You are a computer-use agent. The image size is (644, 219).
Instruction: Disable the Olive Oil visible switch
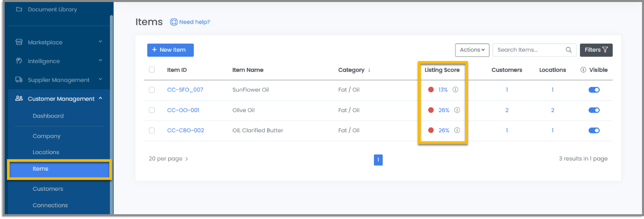594,110
